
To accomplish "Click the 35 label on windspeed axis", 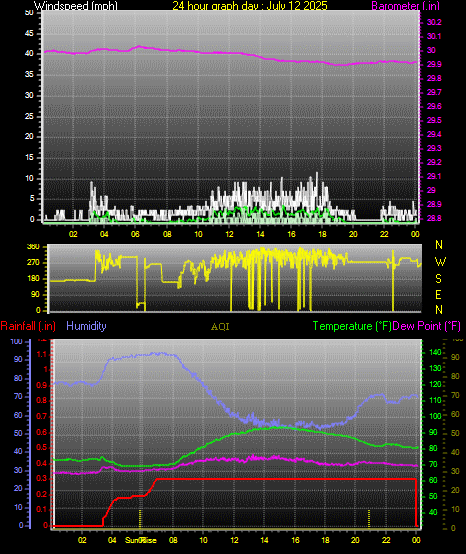I will 29,75.
